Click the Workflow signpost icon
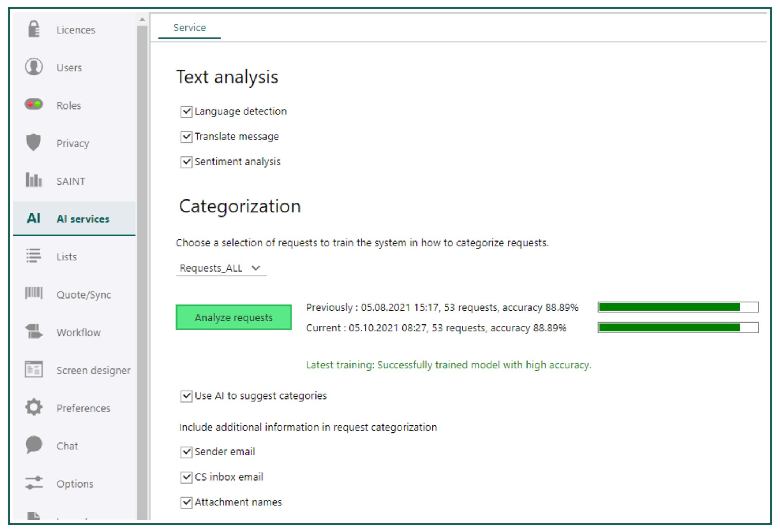This screenshot has height=532, width=780. pyautogui.click(x=34, y=331)
